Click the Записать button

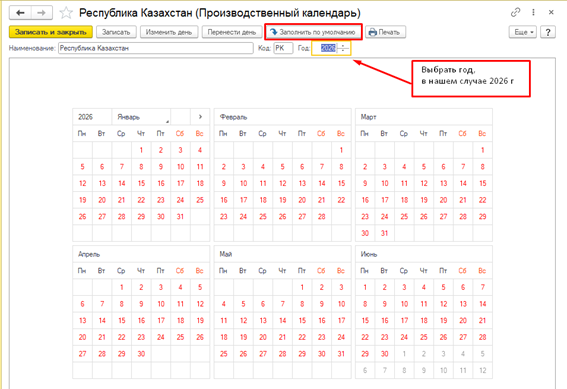coord(116,32)
